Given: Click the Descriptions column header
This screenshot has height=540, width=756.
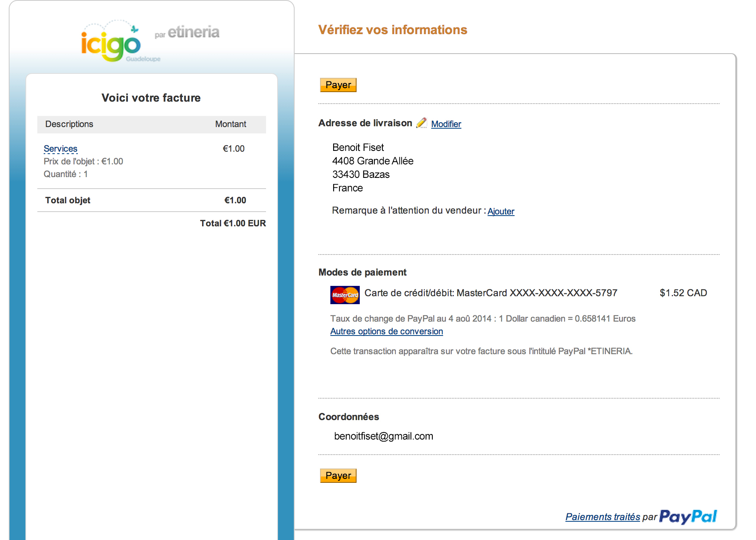Looking at the screenshot, I should pyautogui.click(x=69, y=124).
